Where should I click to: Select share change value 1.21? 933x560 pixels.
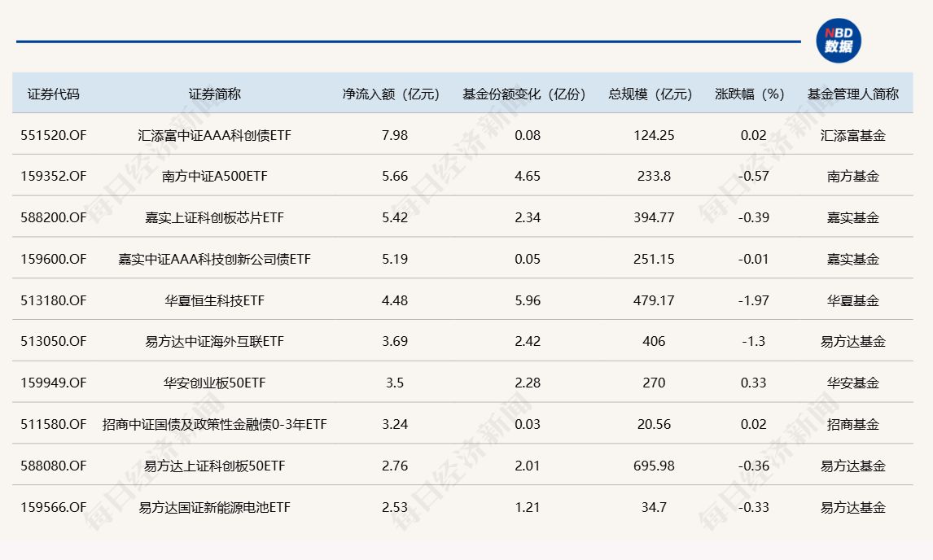[x=528, y=507]
